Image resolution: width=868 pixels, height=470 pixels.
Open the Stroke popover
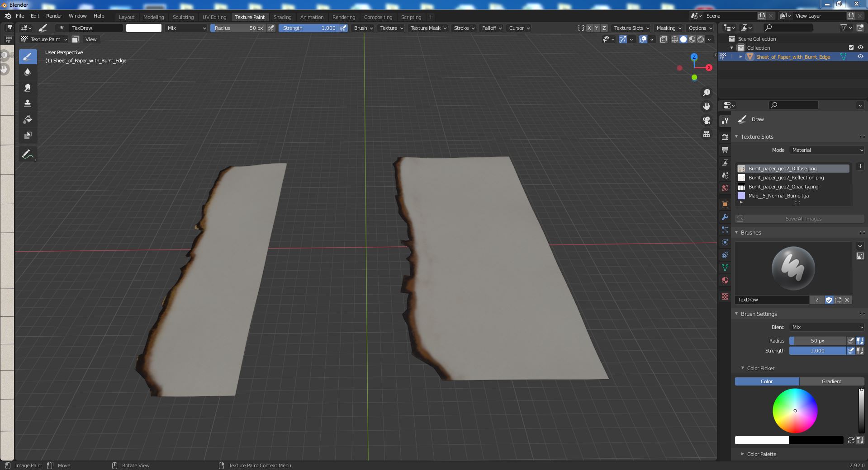(x=464, y=28)
